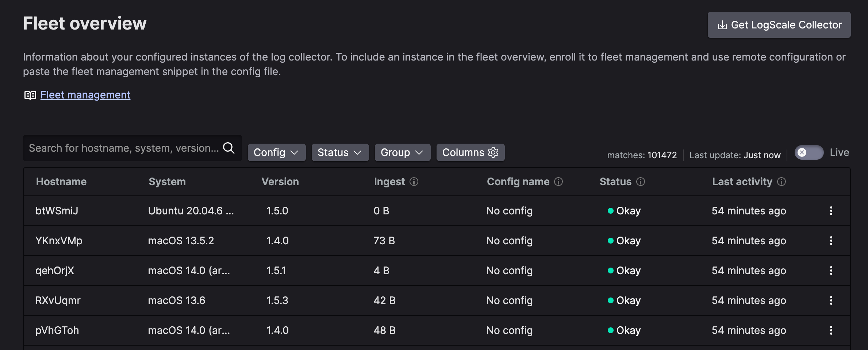Sort by the Hostname column header
Image resolution: width=868 pixels, height=350 pixels.
coord(61,182)
